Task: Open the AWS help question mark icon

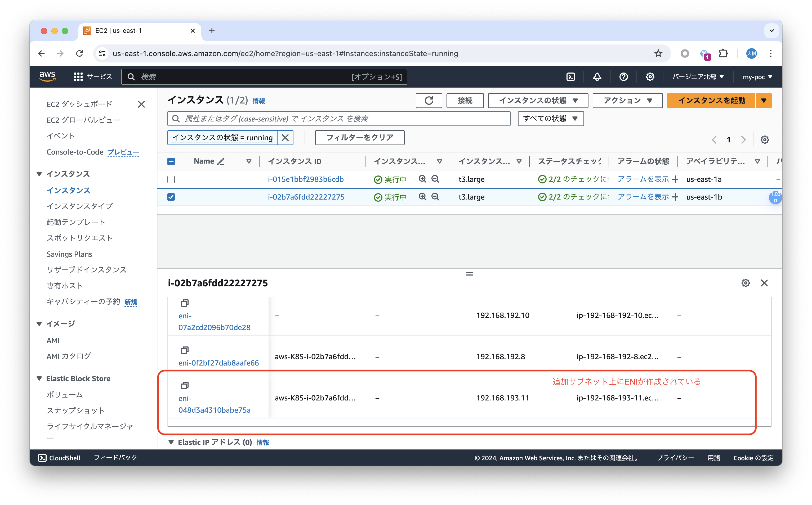Action: point(623,77)
